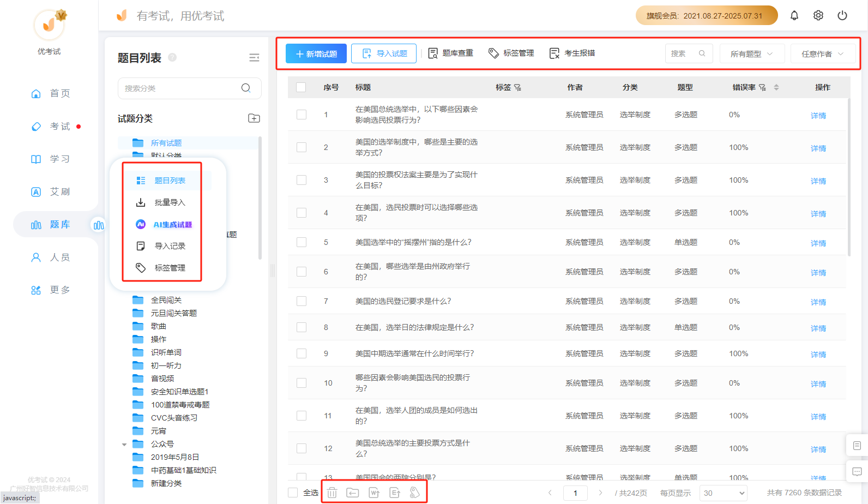Open the 全民闯关 folder
This screenshot has width=868, height=504.
point(166,300)
